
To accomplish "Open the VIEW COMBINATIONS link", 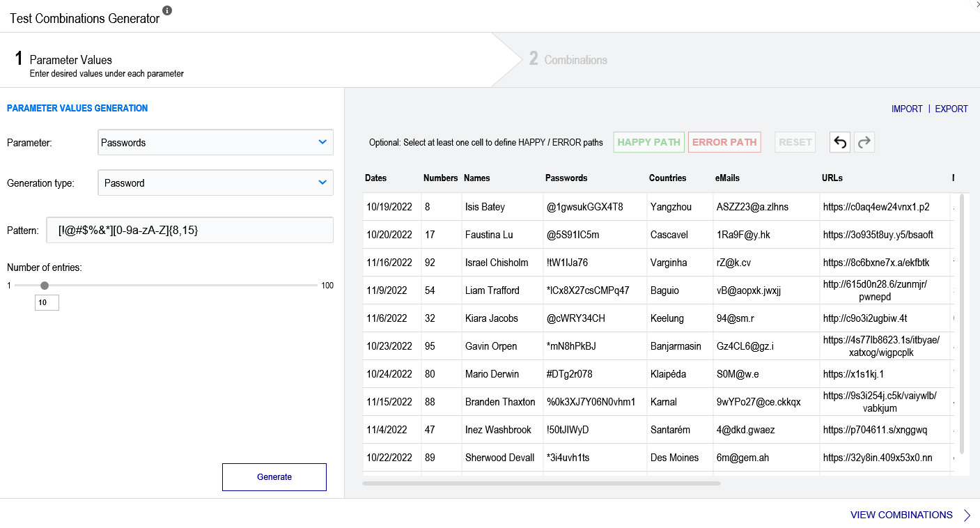I will [901, 515].
